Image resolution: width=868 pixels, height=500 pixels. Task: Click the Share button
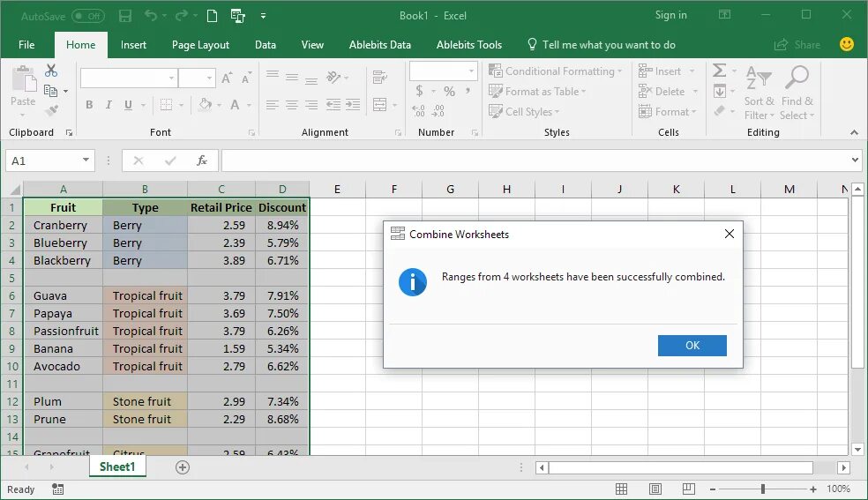tap(797, 45)
